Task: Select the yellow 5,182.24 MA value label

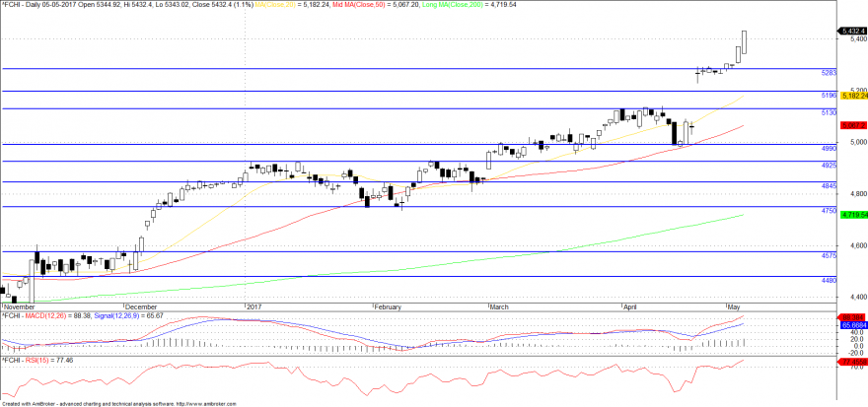Action: [x=853, y=96]
